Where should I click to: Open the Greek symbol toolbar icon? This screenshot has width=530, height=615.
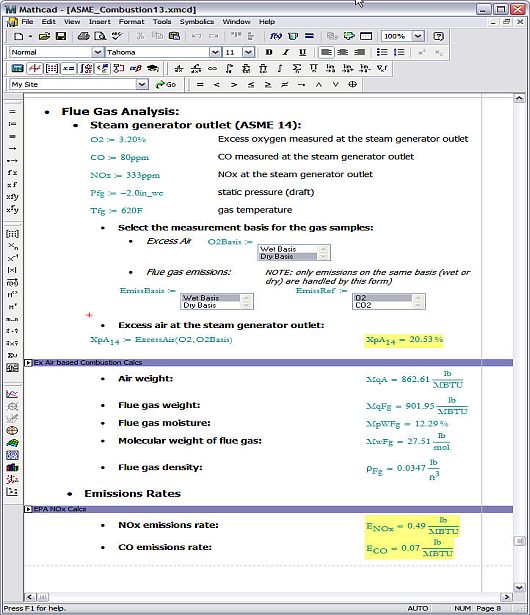pos(136,68)
